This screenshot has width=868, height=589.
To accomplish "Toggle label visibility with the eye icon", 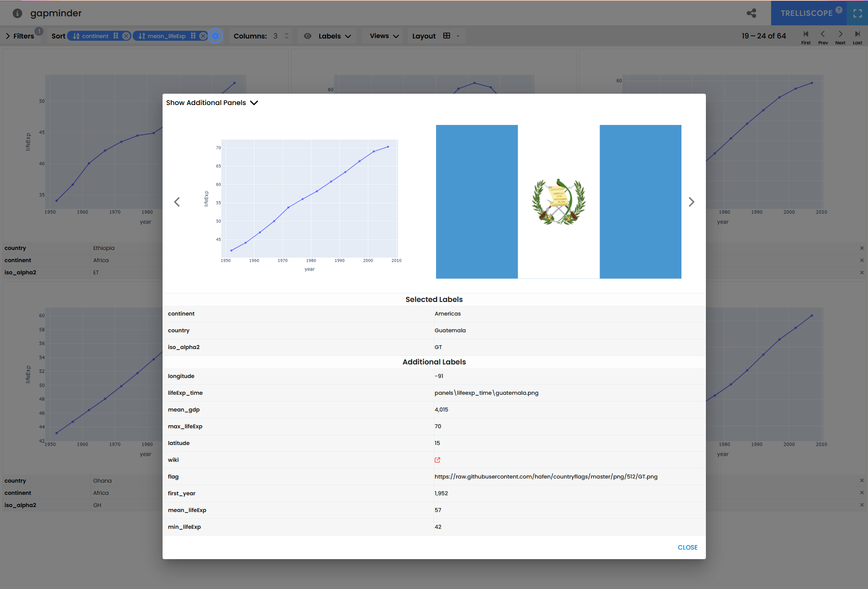I will pyautogui.click(x=307, y=36).
